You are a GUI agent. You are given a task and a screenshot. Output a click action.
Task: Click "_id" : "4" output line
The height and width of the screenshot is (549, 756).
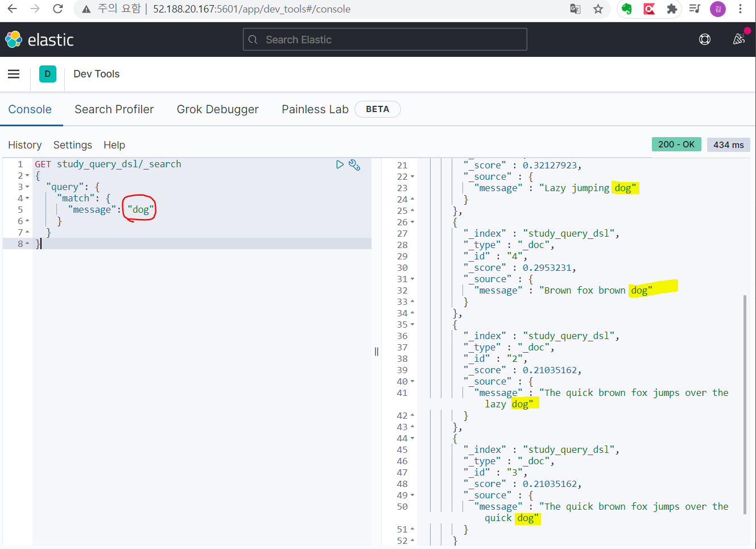tap(495, 256)
